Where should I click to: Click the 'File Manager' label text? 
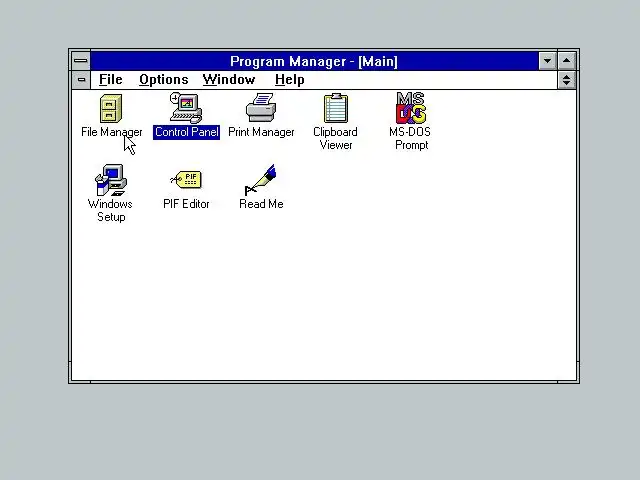point(112,132)
